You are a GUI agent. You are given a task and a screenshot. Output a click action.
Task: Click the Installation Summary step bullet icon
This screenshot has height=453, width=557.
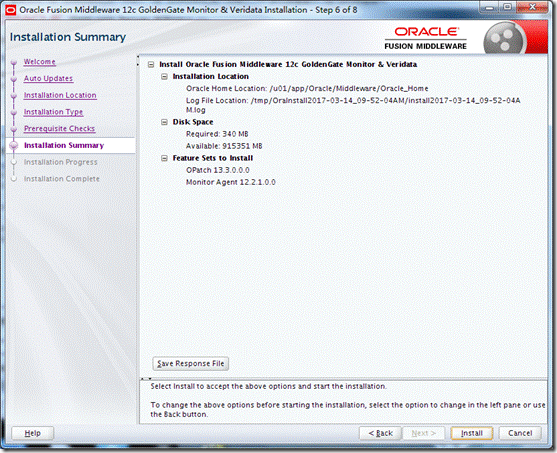pyautogui.click(x=14, y=145)
